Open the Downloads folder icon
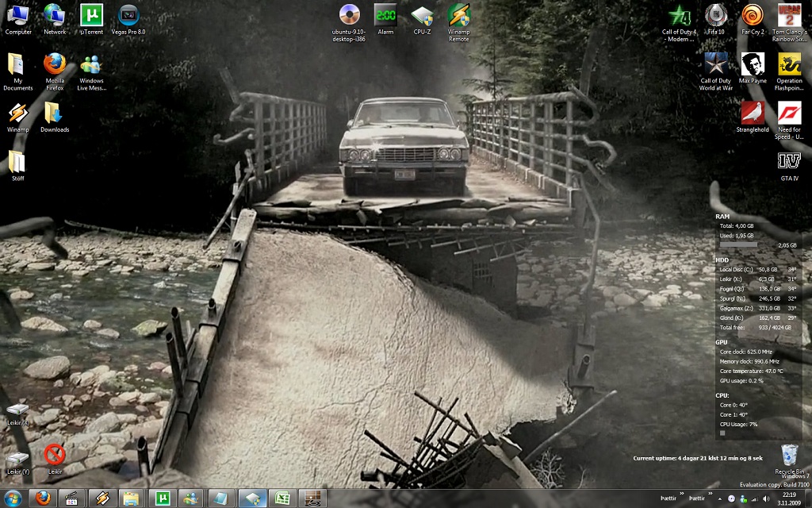This screenshot has width=812, height=508. (x=55, y=117)
